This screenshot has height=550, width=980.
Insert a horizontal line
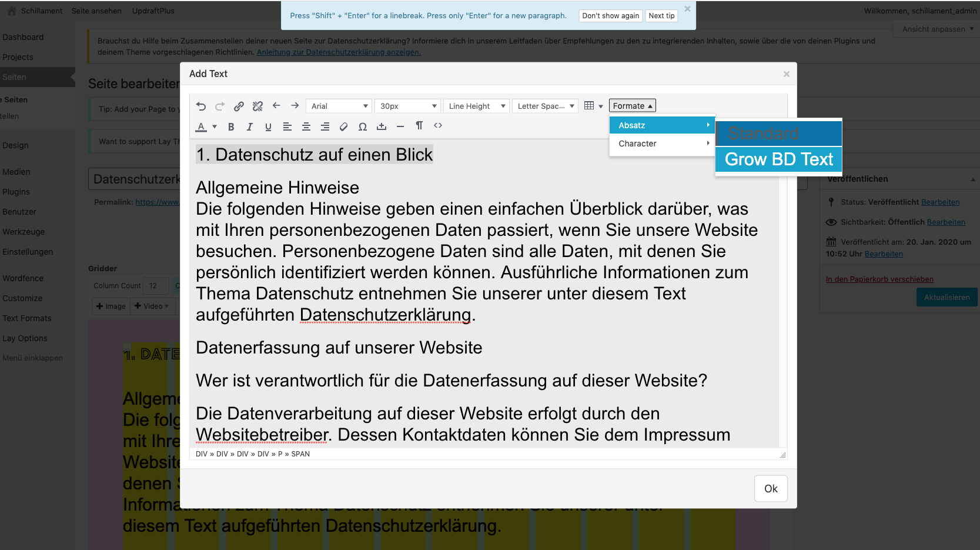400,126
